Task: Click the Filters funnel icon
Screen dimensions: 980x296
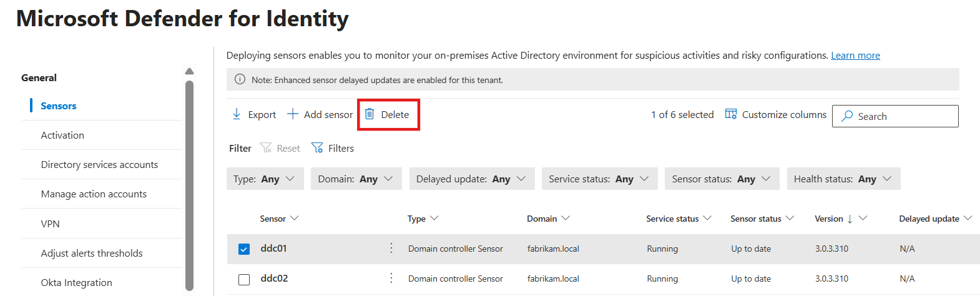Action: pyautogui.click(x=318, y=148)
